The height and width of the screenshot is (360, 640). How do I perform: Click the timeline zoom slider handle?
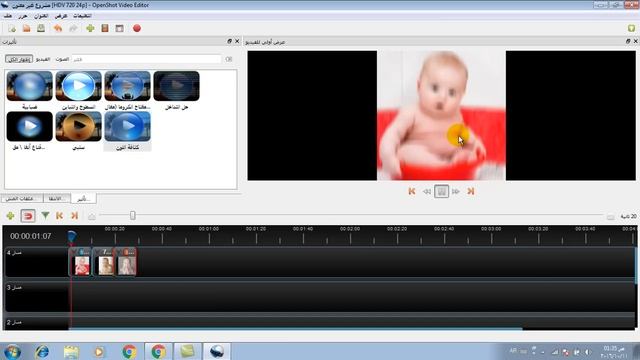133,215
